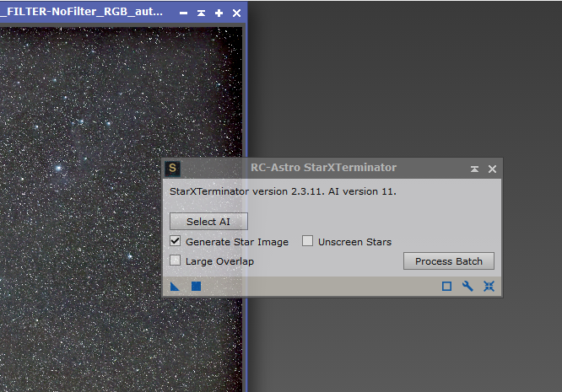
Task: Shade the StarXTerminator dialog via title bar
Action: click(474, 169)
